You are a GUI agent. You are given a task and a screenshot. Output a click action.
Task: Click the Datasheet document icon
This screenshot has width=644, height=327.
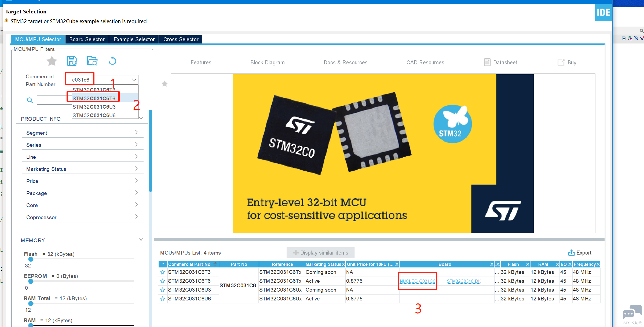[487, 63]
